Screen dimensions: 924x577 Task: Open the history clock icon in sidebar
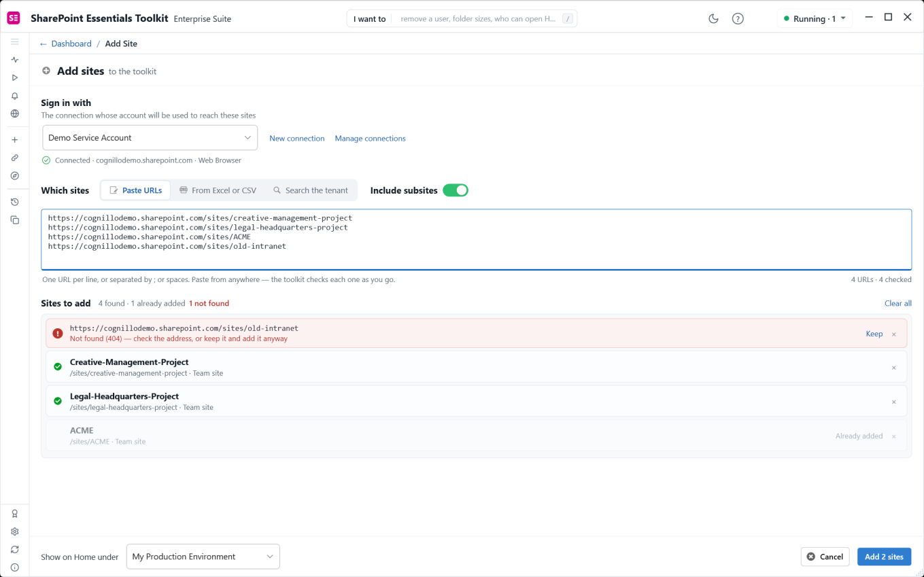tap(14, 202)
